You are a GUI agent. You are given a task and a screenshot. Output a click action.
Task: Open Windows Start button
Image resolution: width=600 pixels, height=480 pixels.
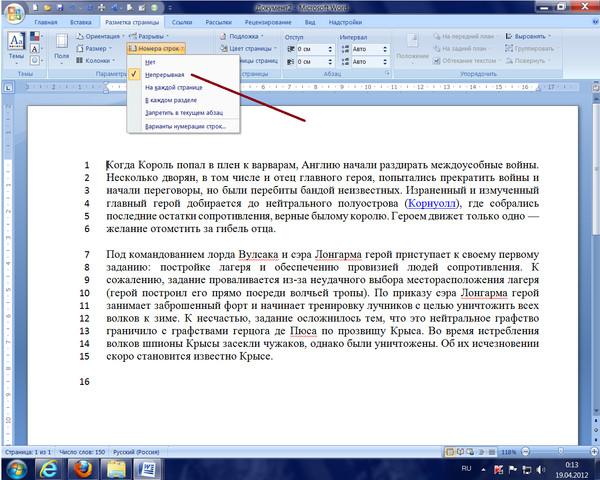(16, 469)
